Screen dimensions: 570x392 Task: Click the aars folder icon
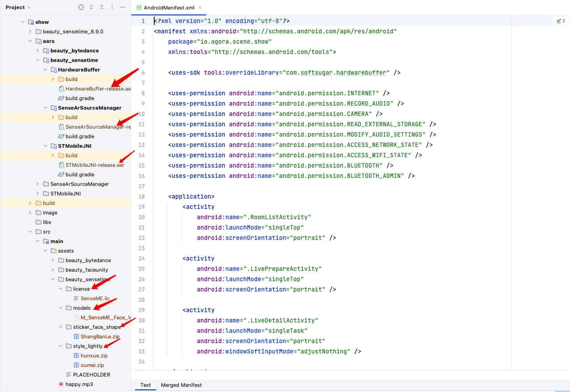pyautogui.click(x=39, y=41)
